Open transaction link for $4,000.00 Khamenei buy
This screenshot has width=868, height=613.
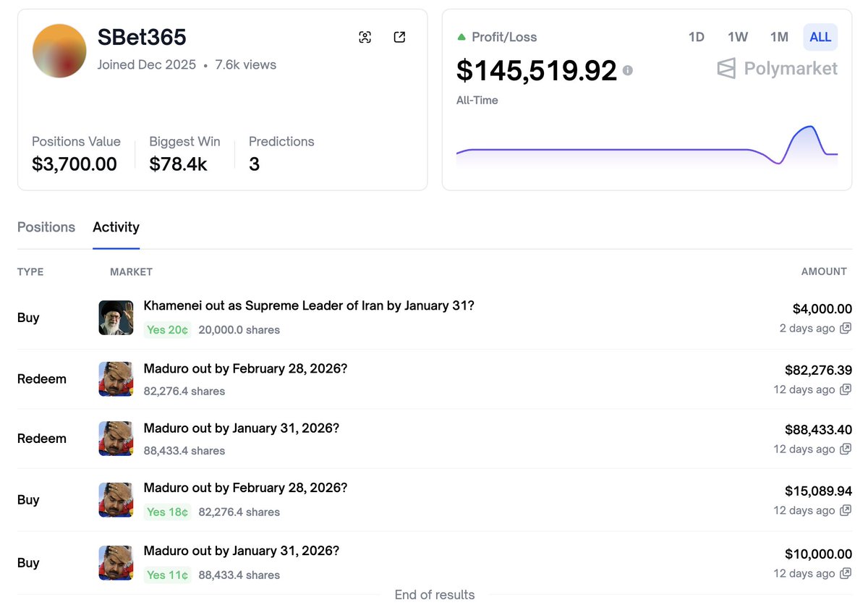(846, 329)
